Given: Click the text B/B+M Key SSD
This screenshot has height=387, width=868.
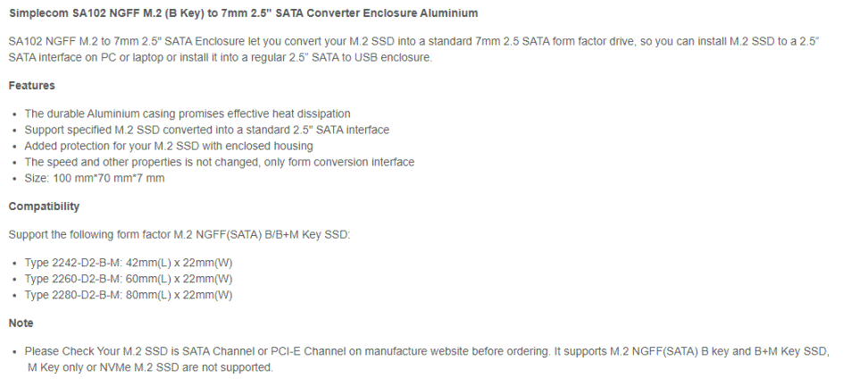Looking at the screenshot, I should click(x=308, y=235).
